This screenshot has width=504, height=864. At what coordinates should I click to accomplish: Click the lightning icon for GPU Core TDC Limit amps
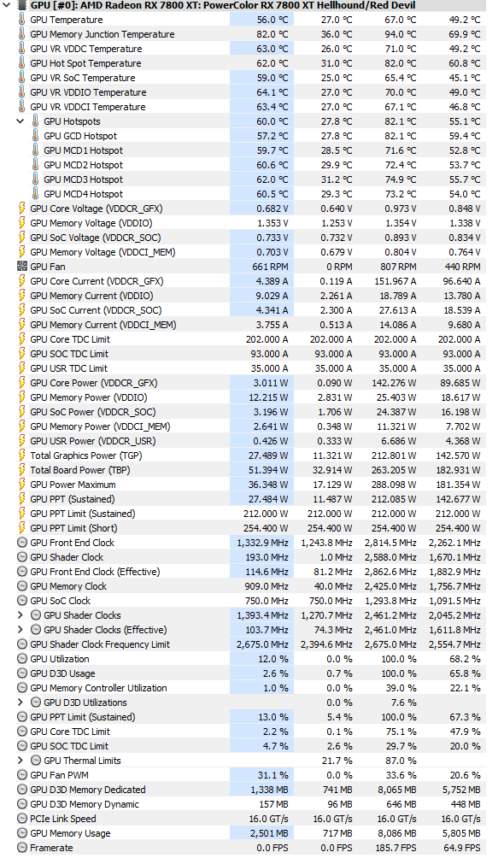pyautogui.click(x=22, y=339)
